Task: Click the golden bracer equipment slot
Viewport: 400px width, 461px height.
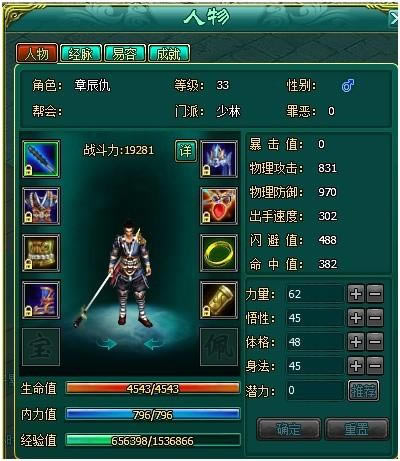Action: pyautogui.click(x=219, y=300)
